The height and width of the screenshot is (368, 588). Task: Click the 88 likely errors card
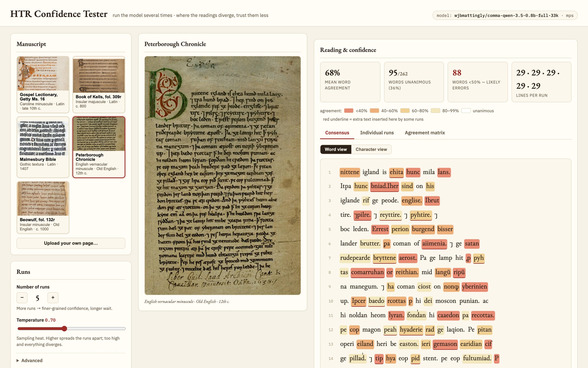point(478,82)
